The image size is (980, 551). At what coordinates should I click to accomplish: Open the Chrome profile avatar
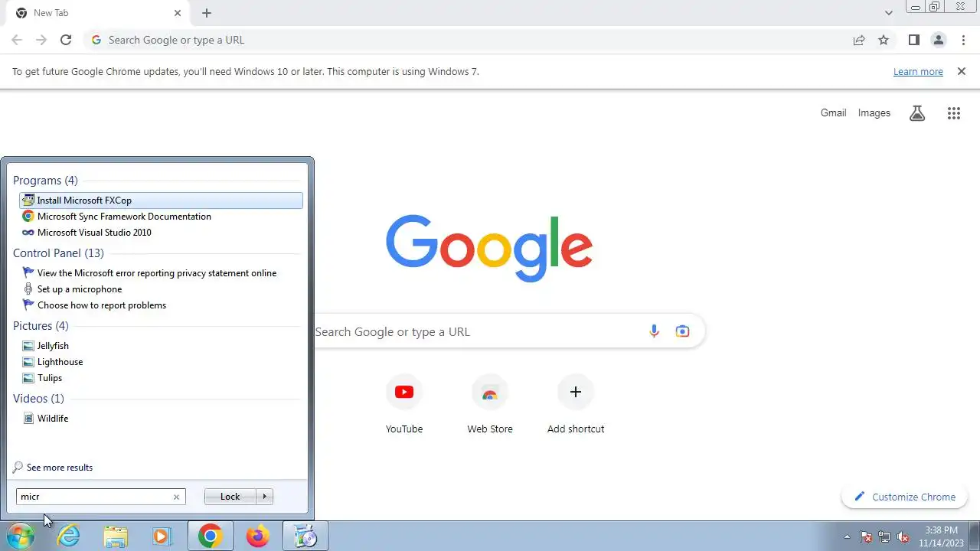point(938,40)
